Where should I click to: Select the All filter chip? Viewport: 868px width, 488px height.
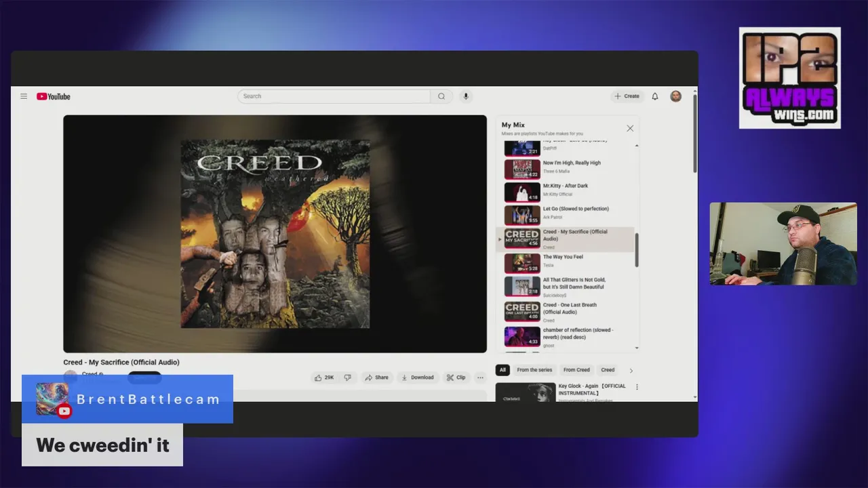502,370
